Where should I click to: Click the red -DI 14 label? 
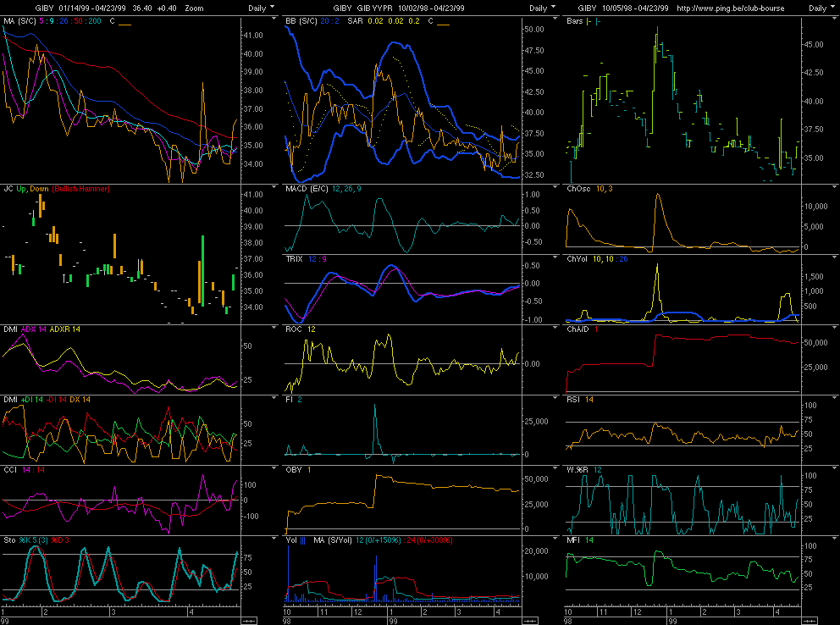coord(56,400)
